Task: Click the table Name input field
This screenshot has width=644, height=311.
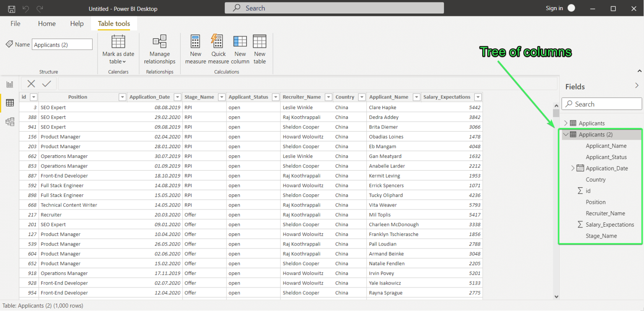Action: (62, 44)
